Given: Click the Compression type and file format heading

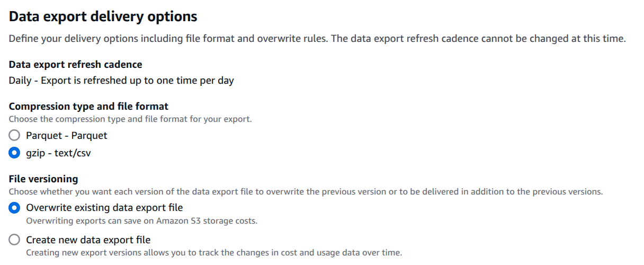Looking at the screenshot, I should 89,107.
